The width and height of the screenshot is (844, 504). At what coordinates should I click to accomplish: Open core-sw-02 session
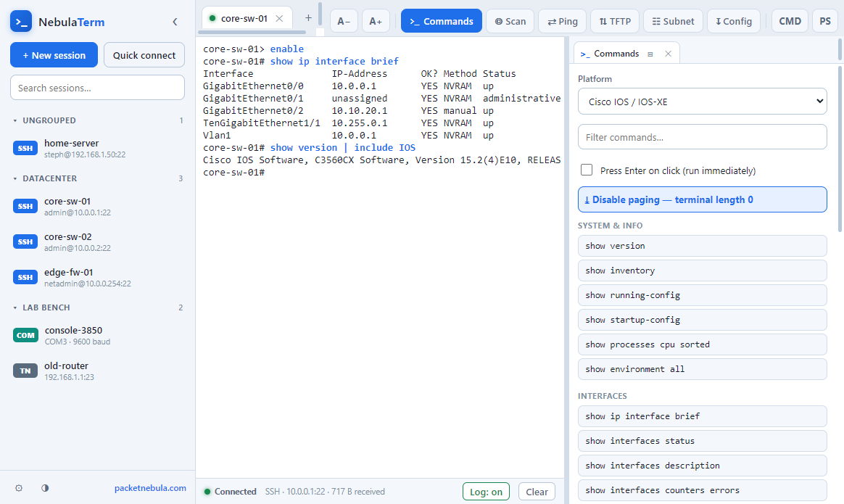(x=97, y=241)
